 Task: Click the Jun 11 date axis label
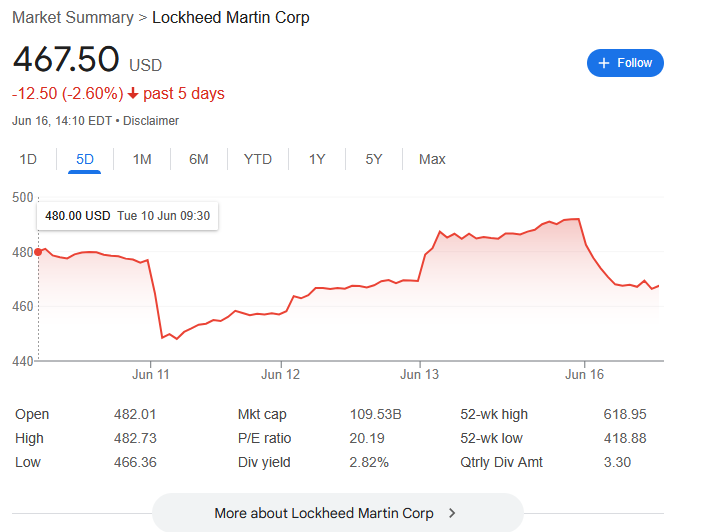coord(151,374)
